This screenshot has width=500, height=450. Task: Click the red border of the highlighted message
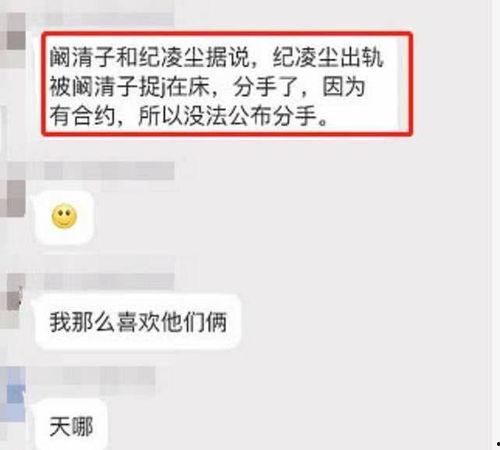click(x=227, y=33)
